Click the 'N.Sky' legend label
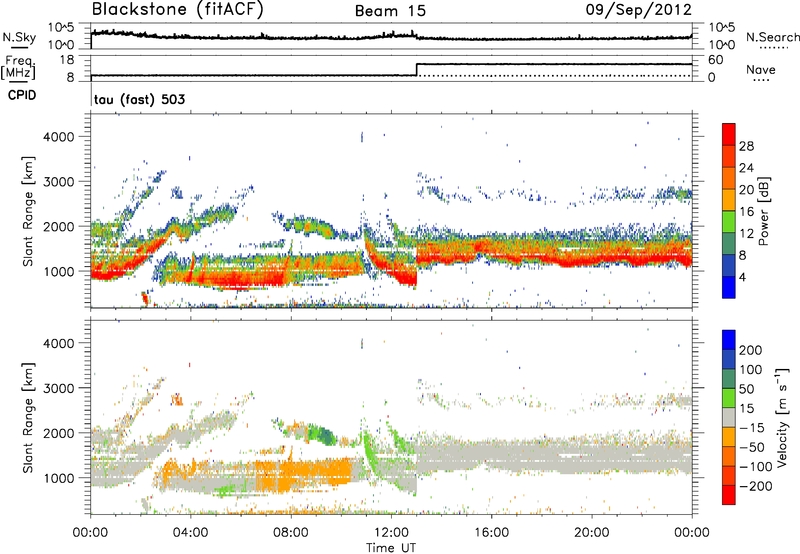This screenshot has height=554, width=800. pos(19,37)
